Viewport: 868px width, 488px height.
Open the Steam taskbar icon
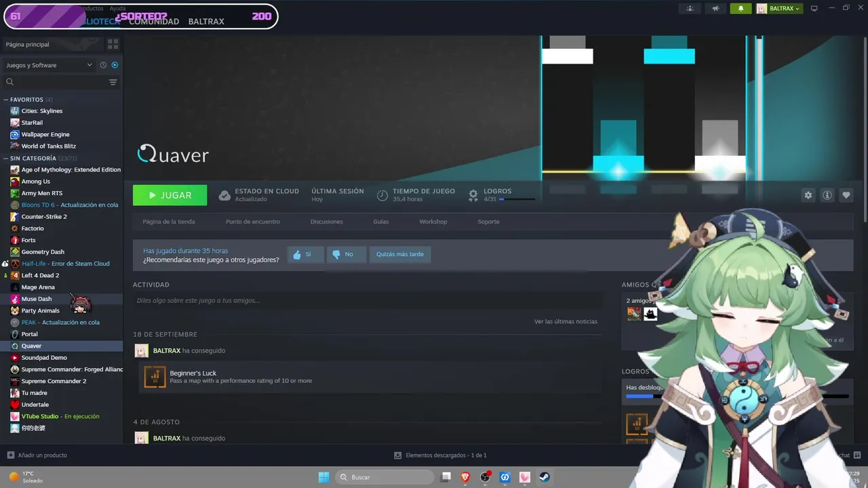[x=544, y=477]
